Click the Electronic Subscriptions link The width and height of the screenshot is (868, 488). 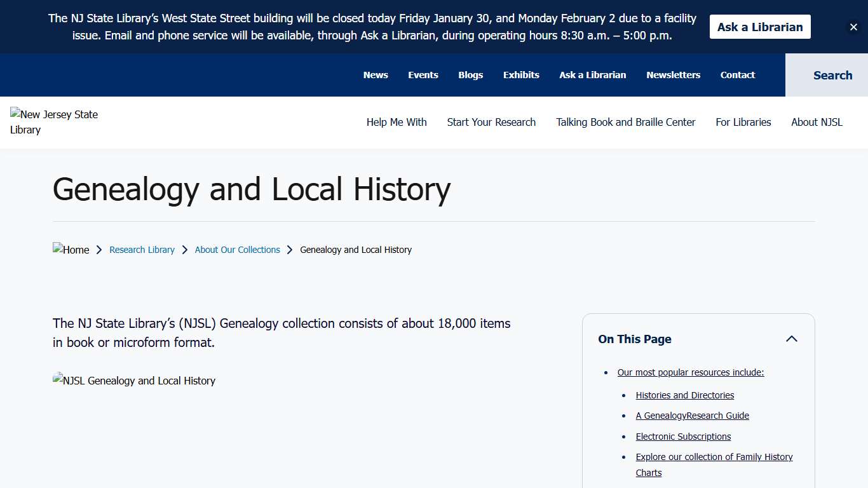(683, 437)
